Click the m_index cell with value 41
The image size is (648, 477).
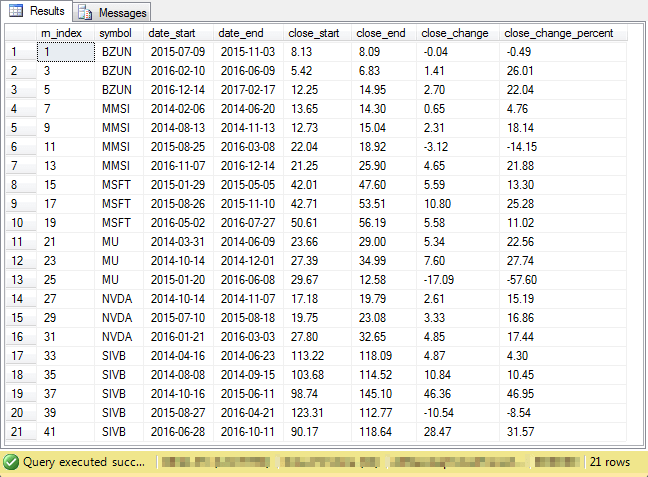coord(65,432)
